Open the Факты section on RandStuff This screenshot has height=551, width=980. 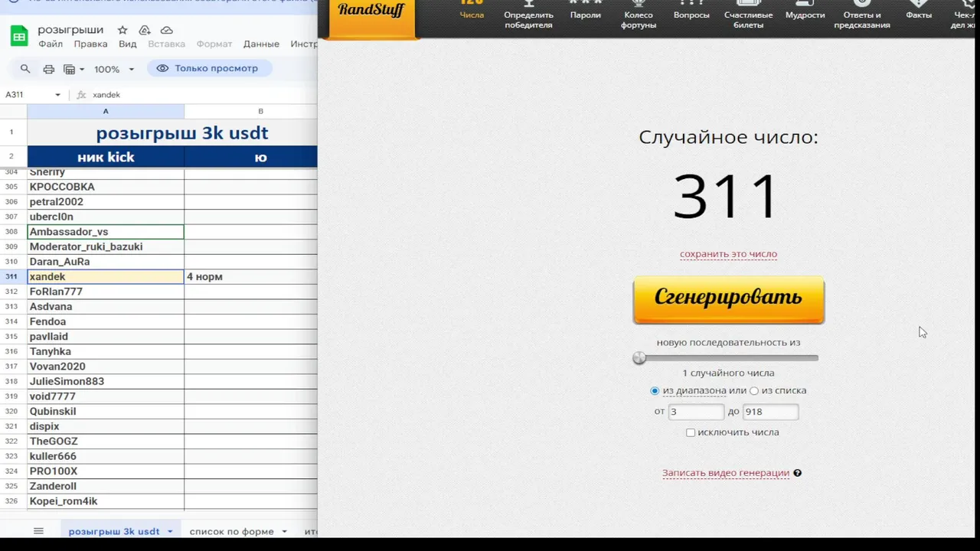click(x=919, y=11)
